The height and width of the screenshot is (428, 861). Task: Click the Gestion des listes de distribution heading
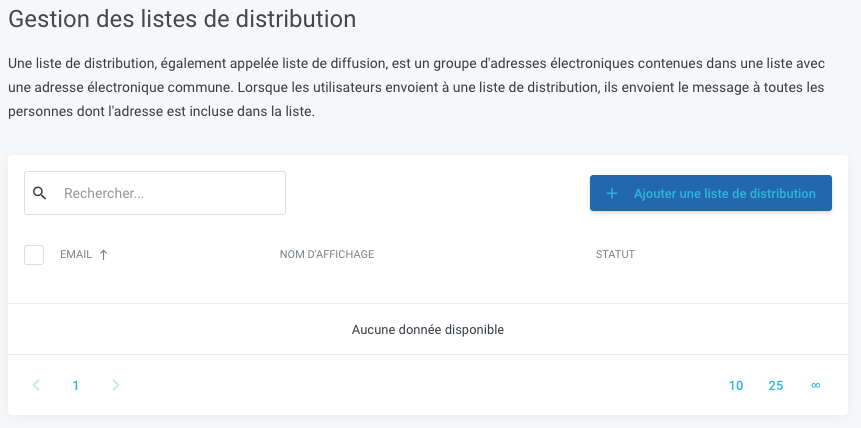[182, 19]
